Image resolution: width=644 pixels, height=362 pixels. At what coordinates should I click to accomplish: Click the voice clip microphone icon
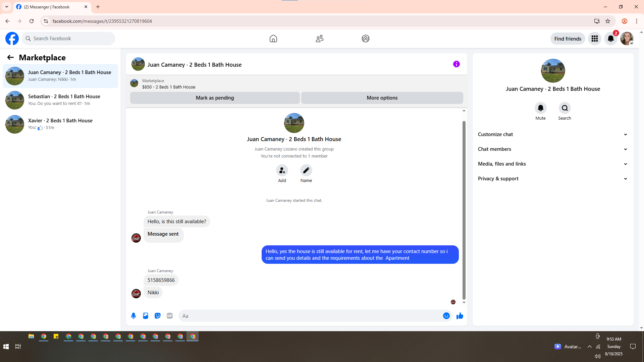133,316
